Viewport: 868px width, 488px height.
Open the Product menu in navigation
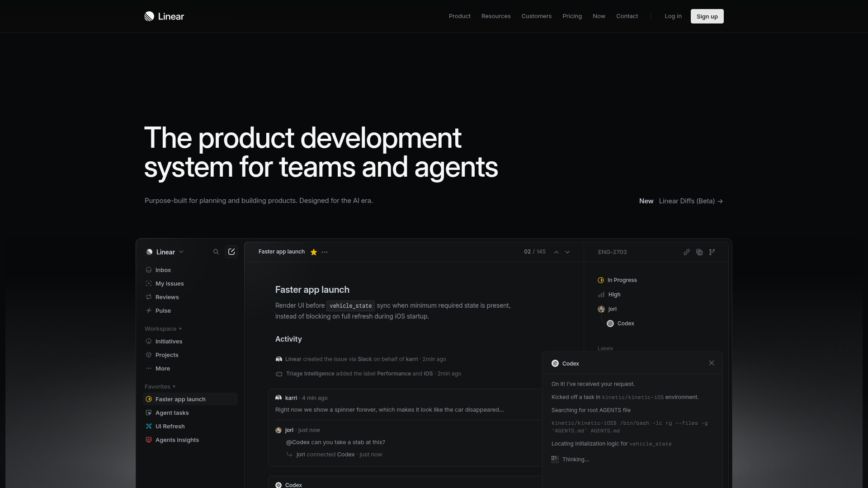coord(459,16)
